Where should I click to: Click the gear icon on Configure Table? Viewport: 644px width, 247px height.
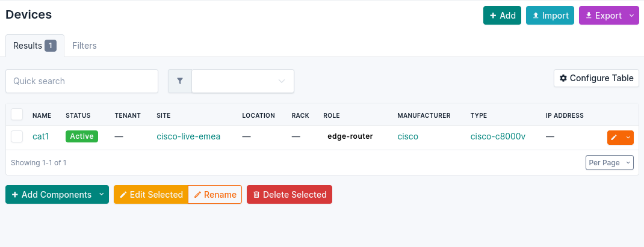tap(563, 78)
